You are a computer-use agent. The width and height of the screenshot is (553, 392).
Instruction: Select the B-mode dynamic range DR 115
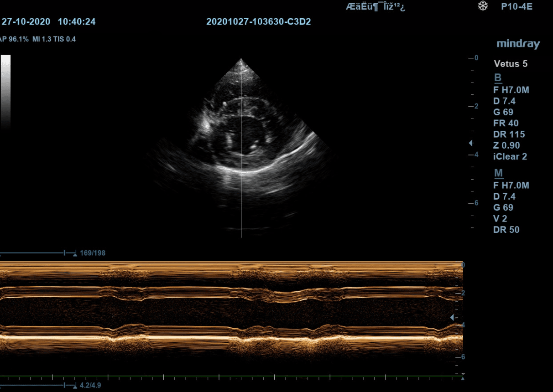pos(509,134)
